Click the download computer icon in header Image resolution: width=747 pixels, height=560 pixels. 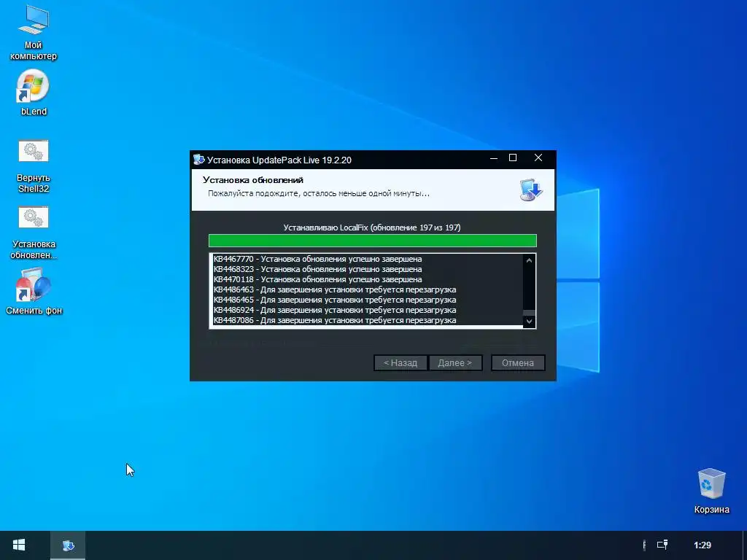click(x=531, y=190)
